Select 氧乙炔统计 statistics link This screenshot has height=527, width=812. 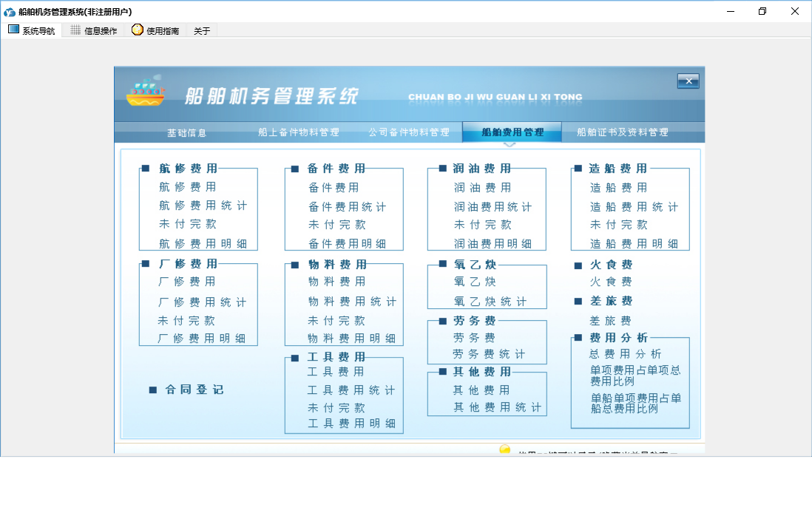click(x=490, y=302)
